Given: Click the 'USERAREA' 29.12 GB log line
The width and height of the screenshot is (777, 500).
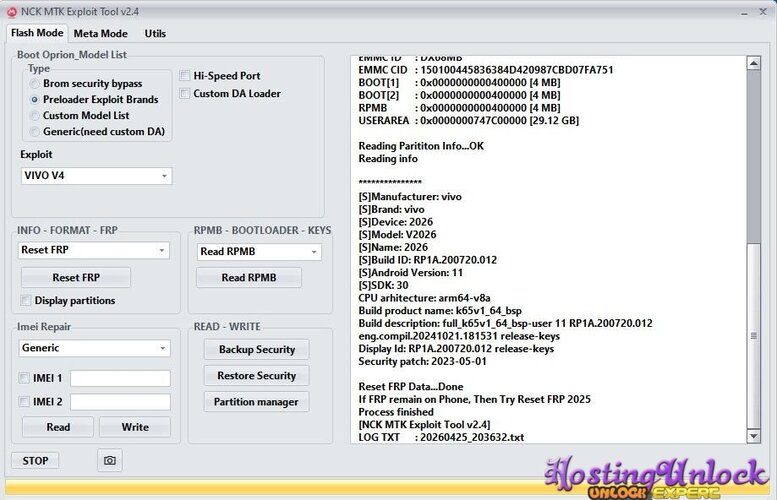Looking at the screenshot, I should click(468, 120).
